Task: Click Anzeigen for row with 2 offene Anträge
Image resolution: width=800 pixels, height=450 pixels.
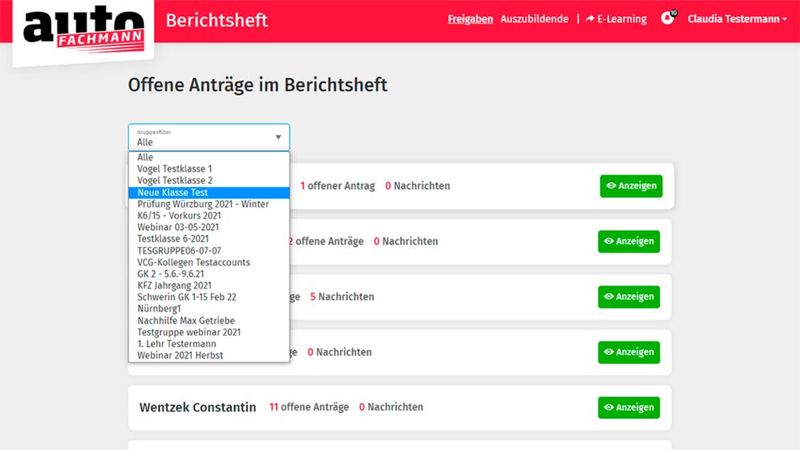Action: click(x=629, y=241)
